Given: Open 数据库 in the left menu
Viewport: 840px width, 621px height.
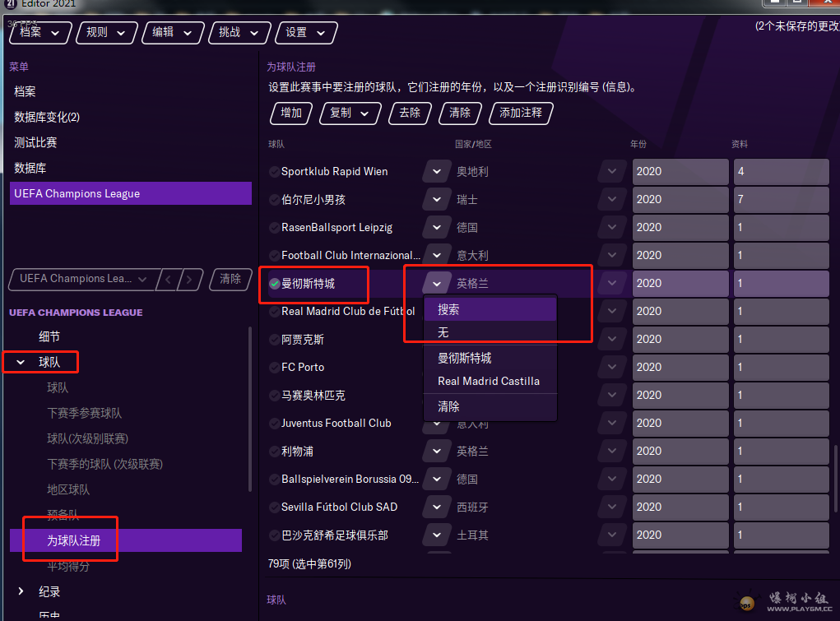Looking at the screenshot, I should [30, 169].
